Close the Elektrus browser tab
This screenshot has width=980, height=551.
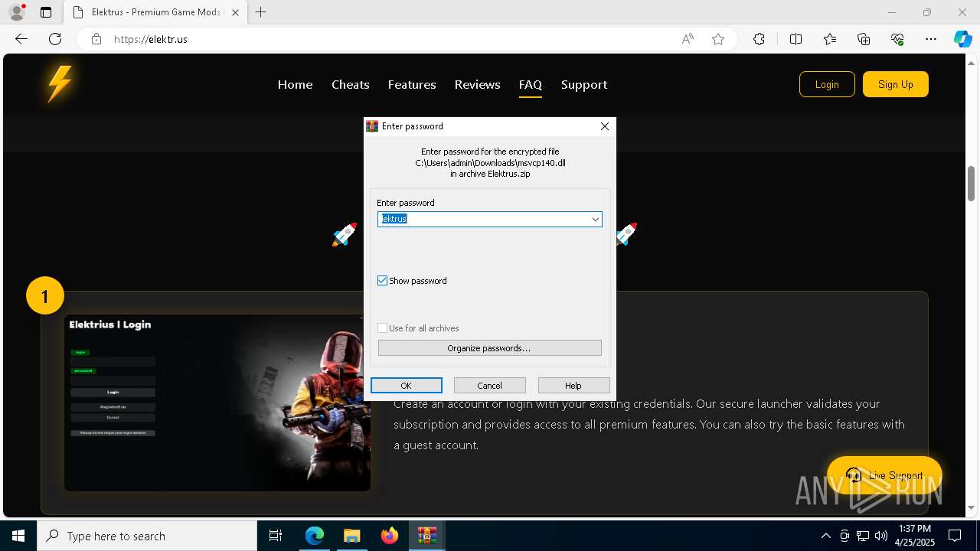tap(235, 12)
